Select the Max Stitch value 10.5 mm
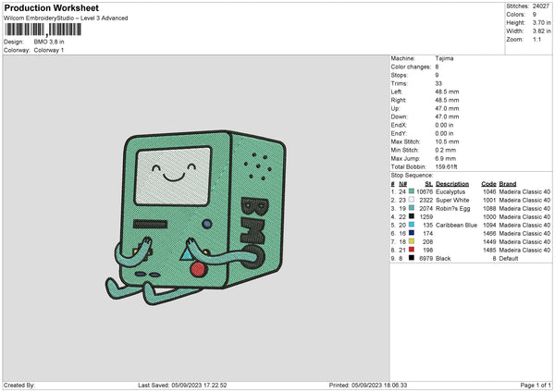This screenshot has height=392, width=555. point(447,141)
